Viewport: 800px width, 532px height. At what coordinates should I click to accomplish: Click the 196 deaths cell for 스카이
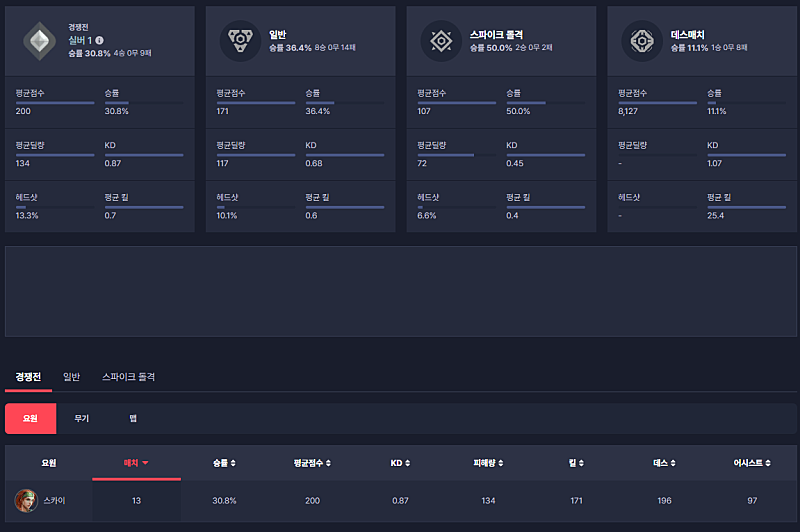click(x=664, y=500)
